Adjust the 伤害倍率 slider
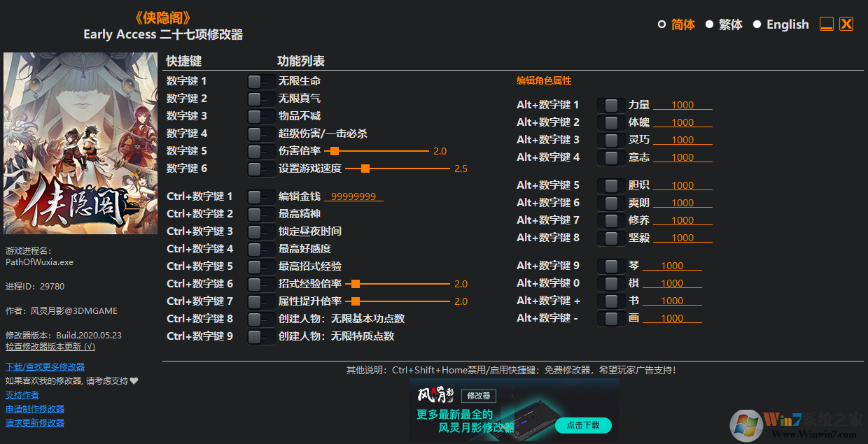Viewport: 868px width, 444px height. pos(335,150)
